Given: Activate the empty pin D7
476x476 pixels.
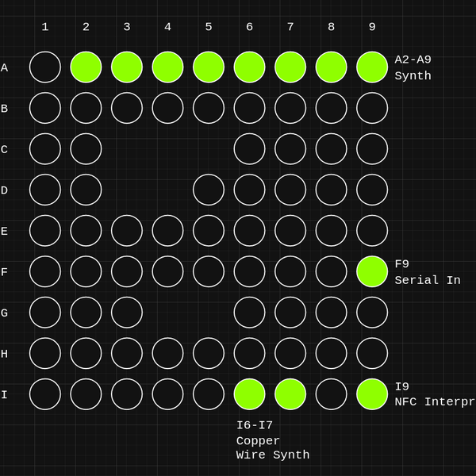Looking at the screenshot, I should coord(290,190).
